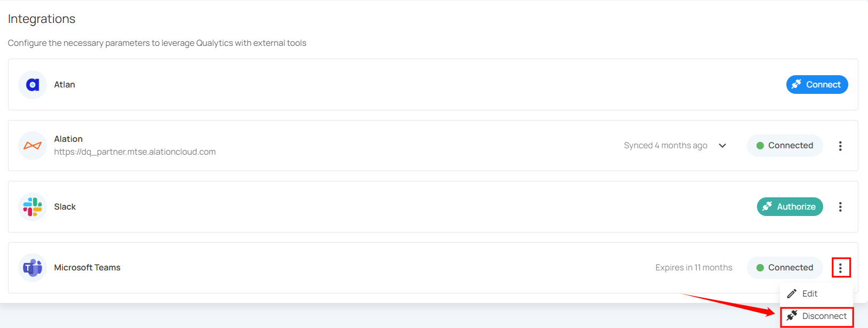Click the Microsoft Teams name label
The height and width of the screenshot is (328, 868).
tap(87, 268)
